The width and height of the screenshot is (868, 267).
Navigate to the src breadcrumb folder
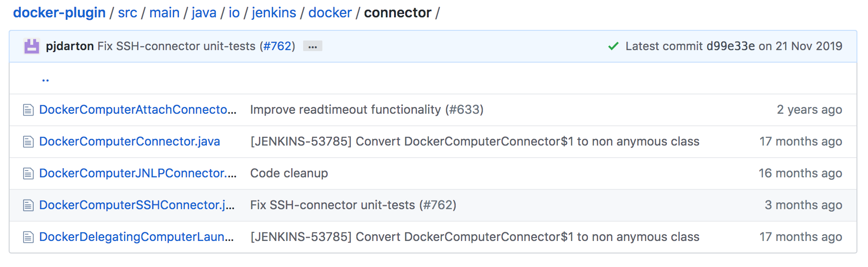(x=128, y=13)
